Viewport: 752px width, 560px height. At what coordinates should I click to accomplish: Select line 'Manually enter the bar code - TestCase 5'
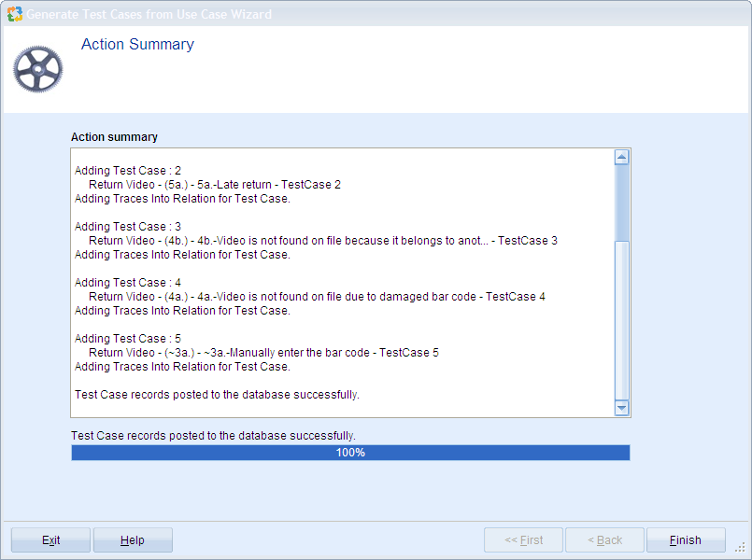coord(263,353)
